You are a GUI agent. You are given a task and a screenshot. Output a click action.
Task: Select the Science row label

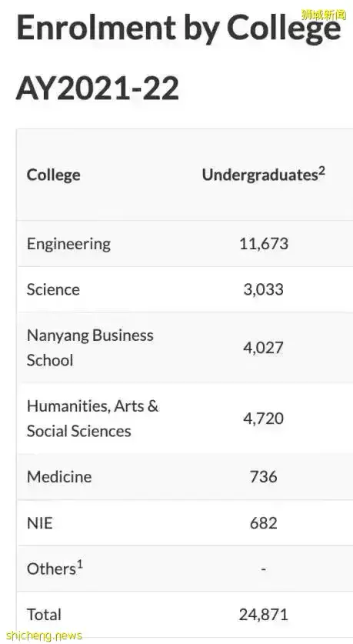click(53, 289)
